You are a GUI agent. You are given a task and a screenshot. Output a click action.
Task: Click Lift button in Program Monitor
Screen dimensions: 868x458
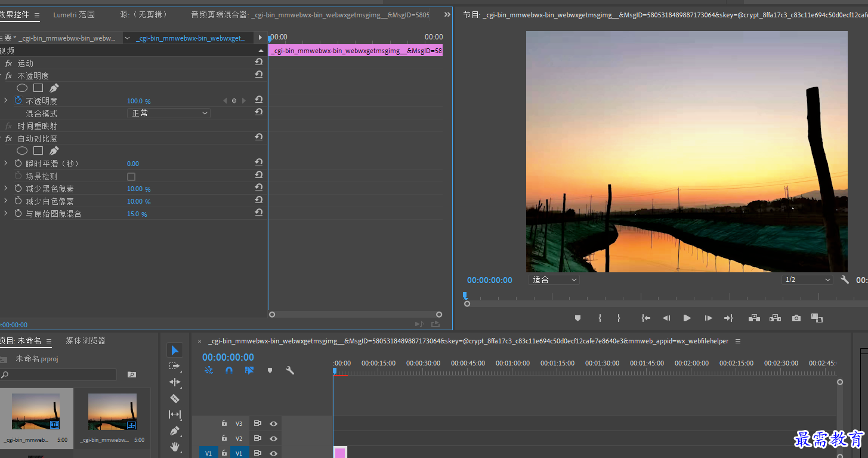[754, 318]
